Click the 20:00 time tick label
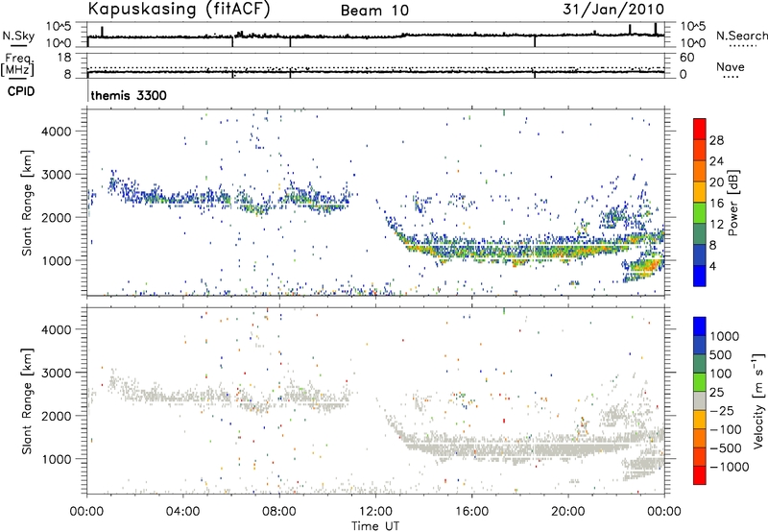This screenshot has width=768, height=532. tap(568, 512)
